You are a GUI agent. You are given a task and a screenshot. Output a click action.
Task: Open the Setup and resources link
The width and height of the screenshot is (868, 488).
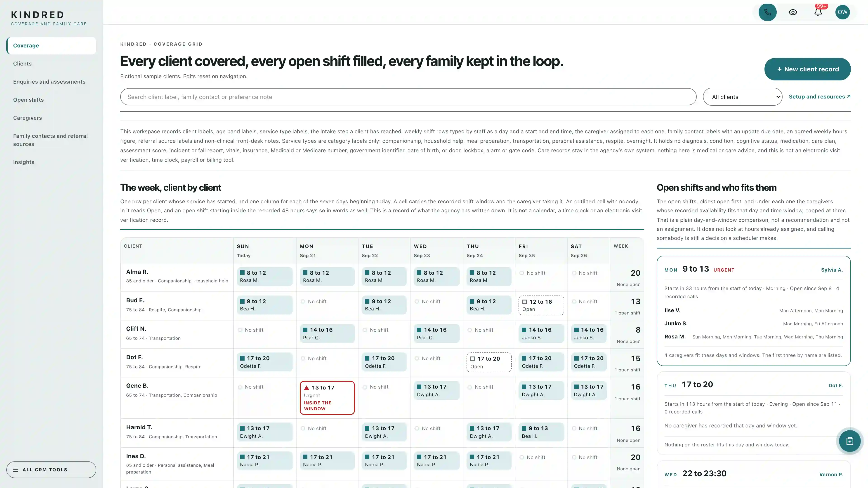pyautogui.click(x=819, y=97)
